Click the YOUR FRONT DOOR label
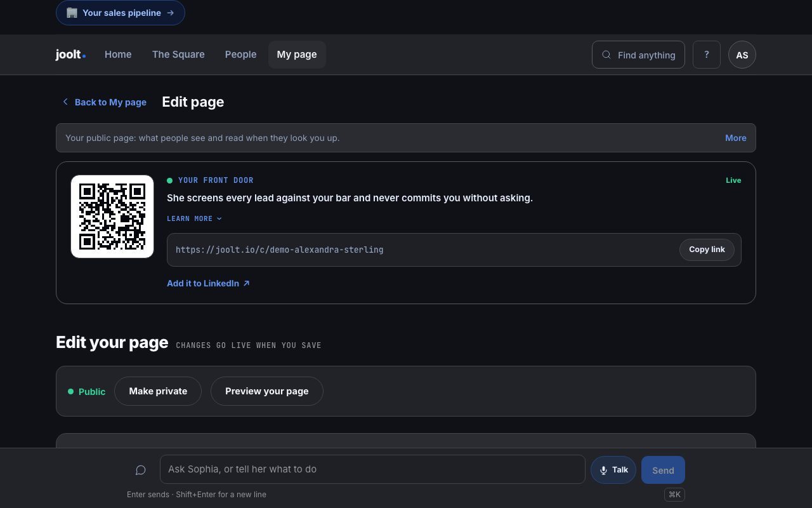The height and width of the screenshot is (508, 812). tap(216, 180)
